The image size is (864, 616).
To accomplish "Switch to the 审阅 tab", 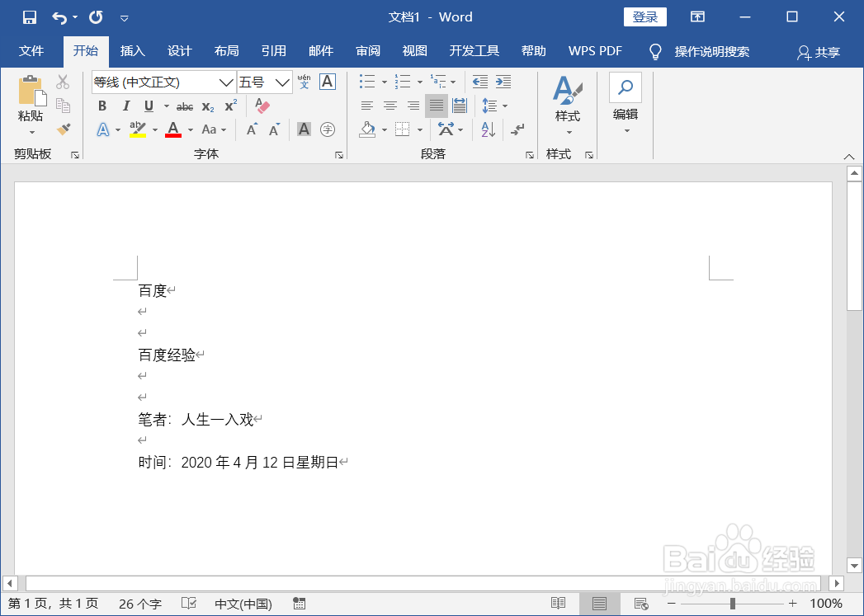I will [x=368, y=51].
